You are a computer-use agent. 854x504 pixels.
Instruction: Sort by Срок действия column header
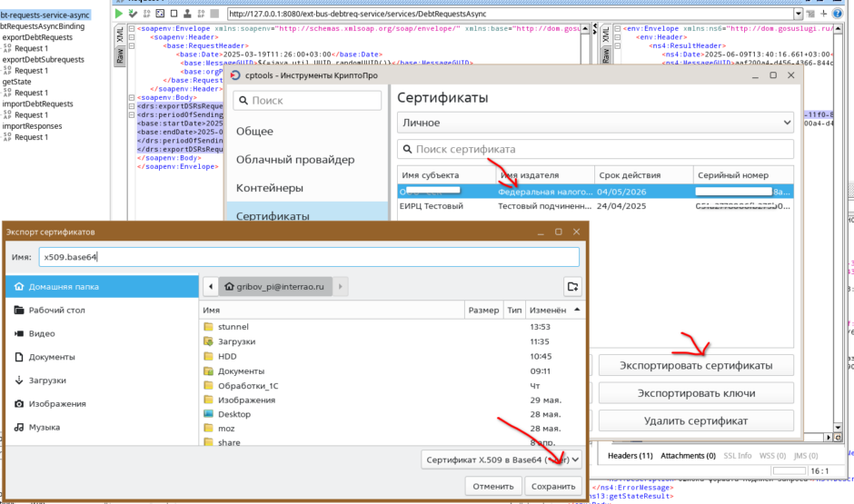[x=643, y=175]
